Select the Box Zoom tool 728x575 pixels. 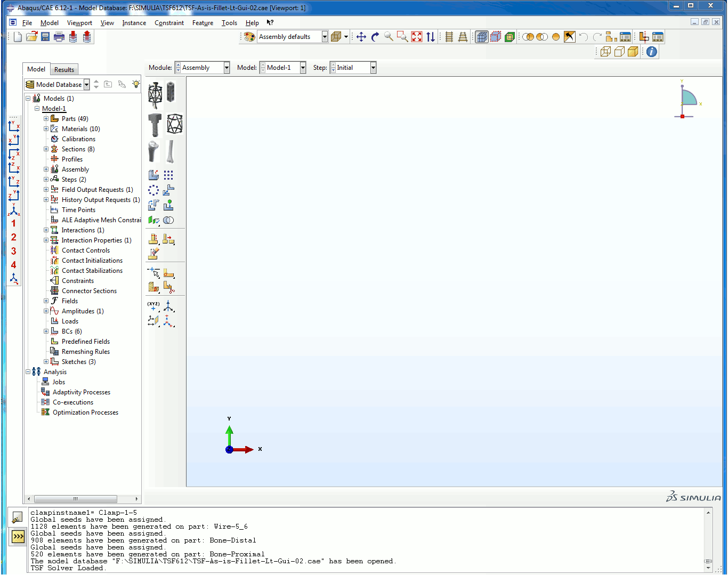click(x=403, y=37)
